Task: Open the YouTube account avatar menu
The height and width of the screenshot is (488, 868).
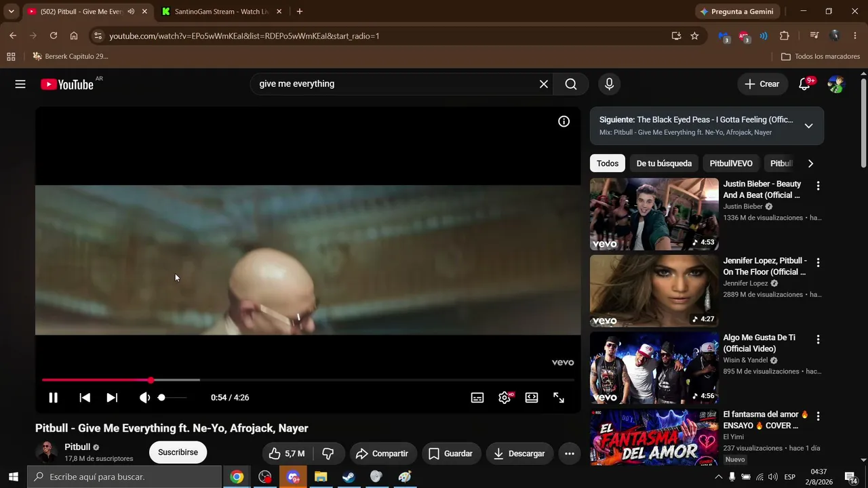Action: click(835, 84)
